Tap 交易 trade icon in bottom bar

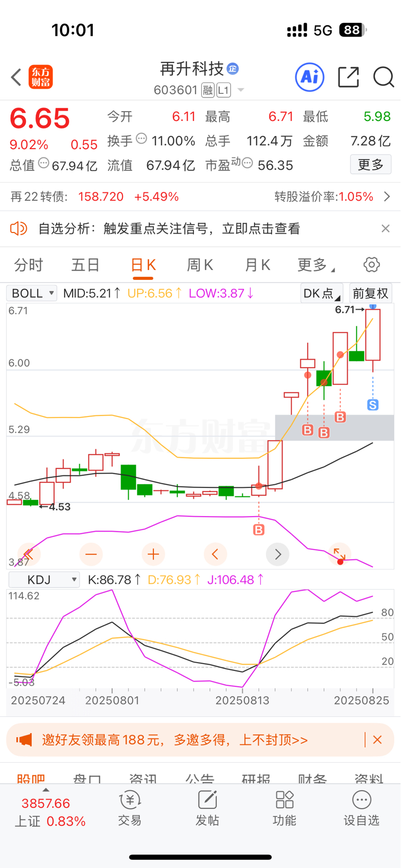pyautogui.click(x=130, y=808)
